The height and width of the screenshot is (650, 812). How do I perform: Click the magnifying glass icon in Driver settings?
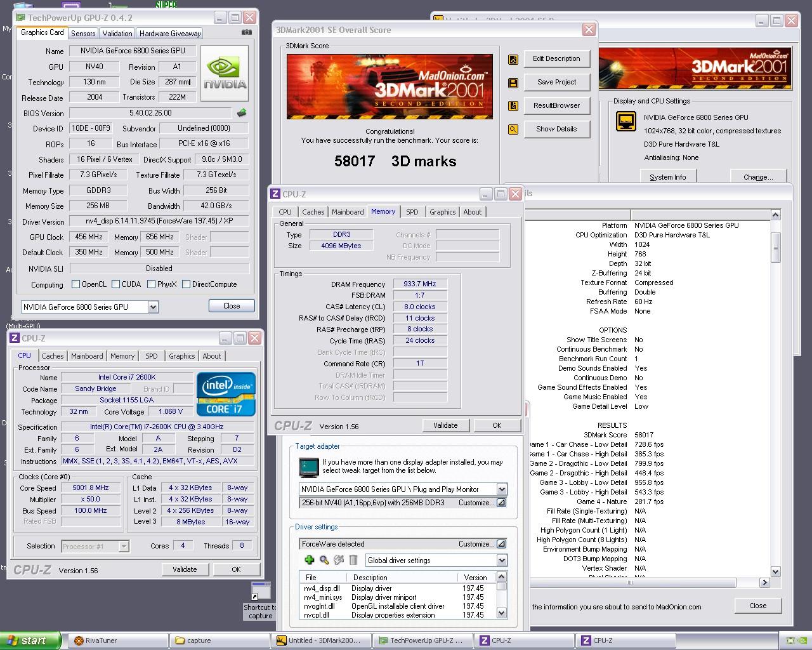(x=324, y=560)
